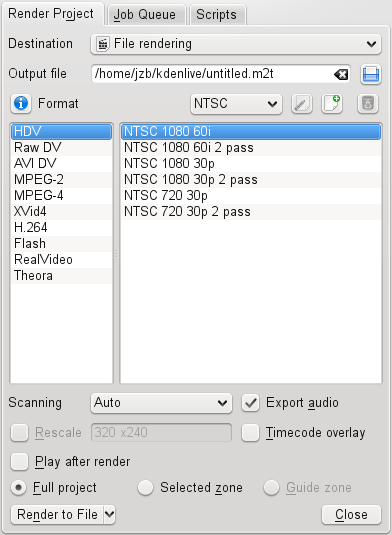The image size is (392, 535).
Task: Select NTSC 1080 60i 2 pass profile
Action: pyautogui.click(x=251, y=148)
